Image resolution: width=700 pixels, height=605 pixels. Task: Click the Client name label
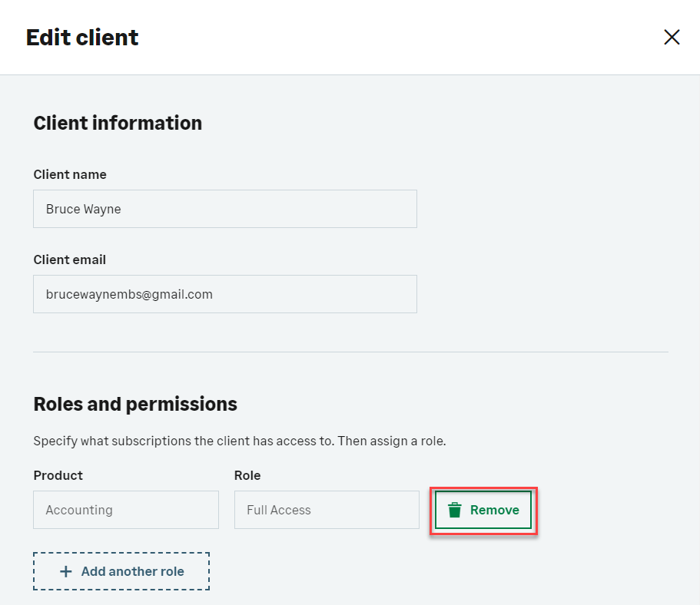70,174
